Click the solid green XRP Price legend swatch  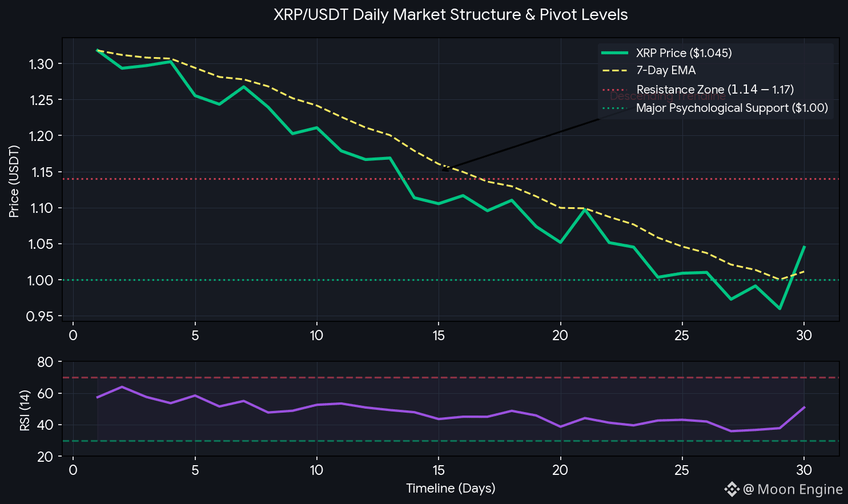tap(615, 53)
